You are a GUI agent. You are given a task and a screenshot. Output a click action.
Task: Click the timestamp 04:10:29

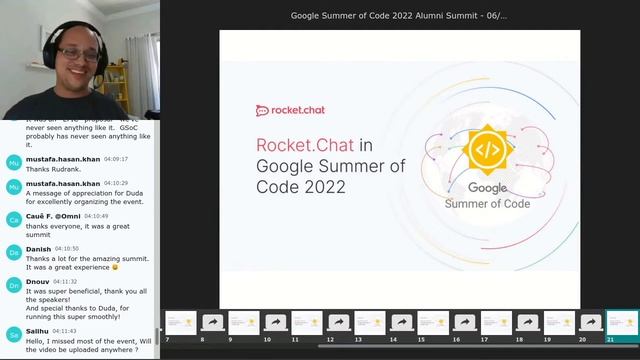tap(116, 183)
